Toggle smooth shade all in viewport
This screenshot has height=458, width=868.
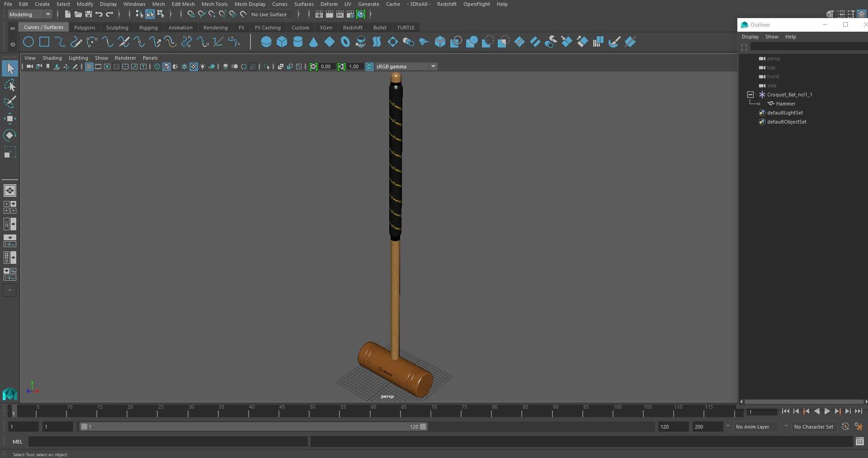pos(166,67)
